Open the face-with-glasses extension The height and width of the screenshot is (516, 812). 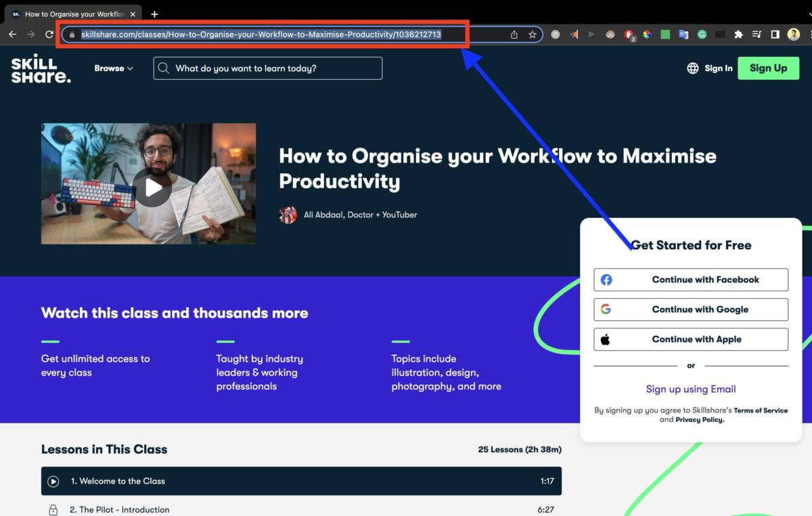[x=610, y=35]
